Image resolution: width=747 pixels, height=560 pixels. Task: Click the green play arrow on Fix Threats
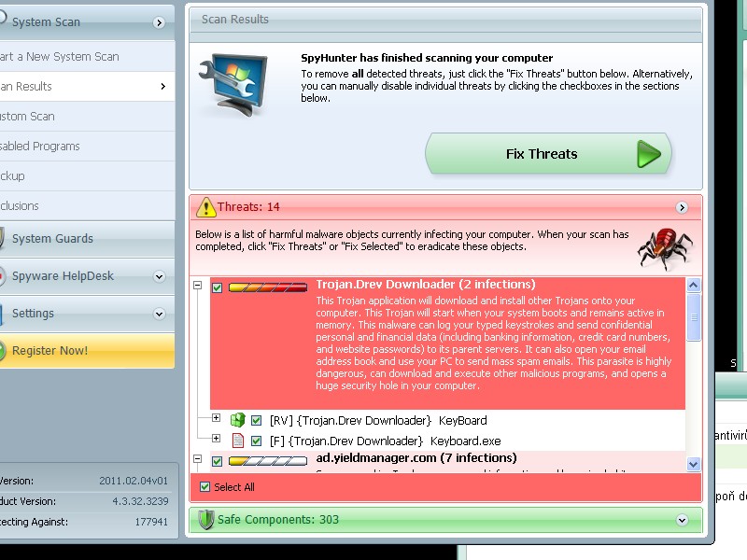pyautogui.click(x=649, y=154)
